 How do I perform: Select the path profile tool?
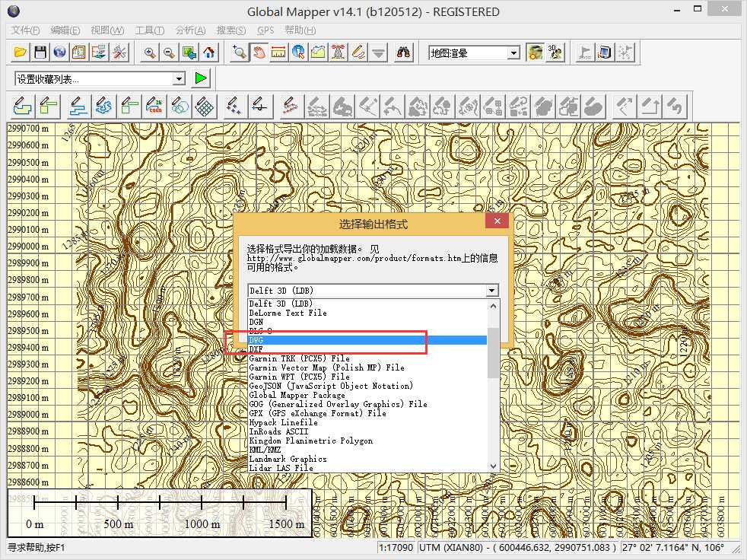tap(318, 52)
